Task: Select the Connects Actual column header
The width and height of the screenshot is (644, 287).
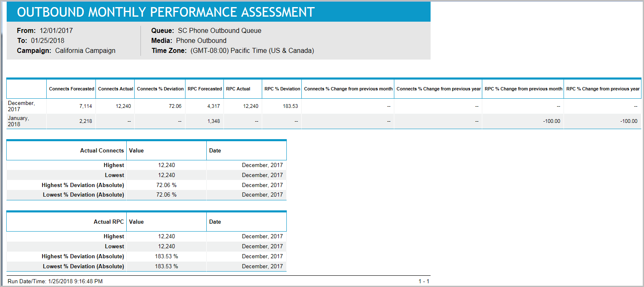Action: pyautogui.click(x=115, y=89)
